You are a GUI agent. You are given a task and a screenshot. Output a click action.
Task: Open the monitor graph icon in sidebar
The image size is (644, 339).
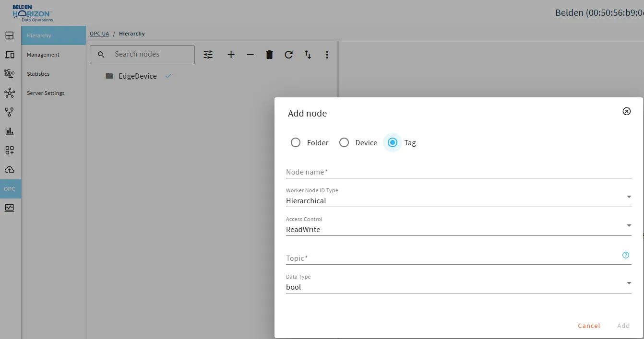click(x=10, y=208)
